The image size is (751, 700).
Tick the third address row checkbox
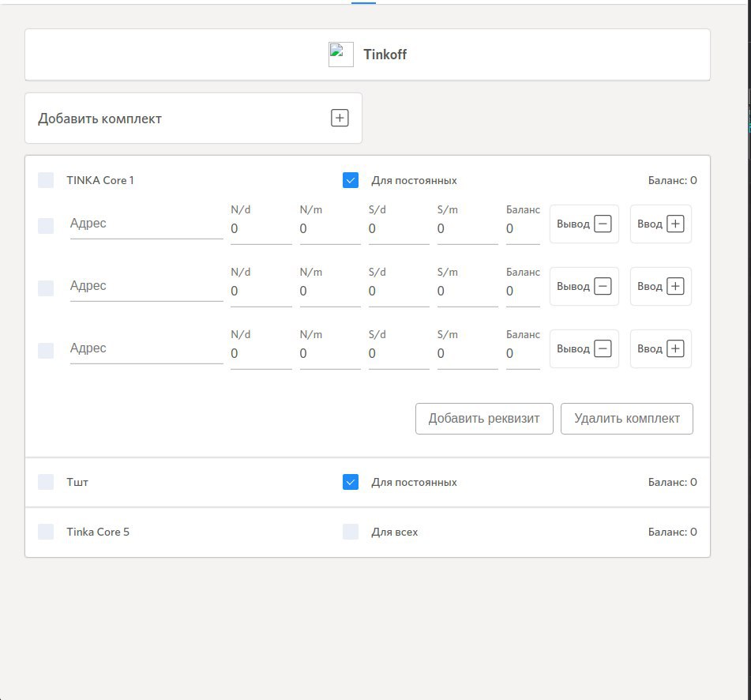pos(46,350)
